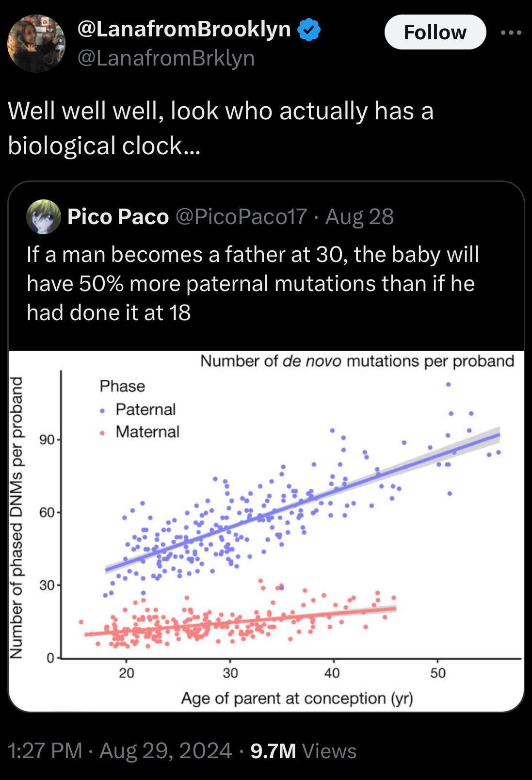This screenshot has height=780, width=532.
Task: Open the @LanafromBrooklyn display name link
Action: (184, 29)
